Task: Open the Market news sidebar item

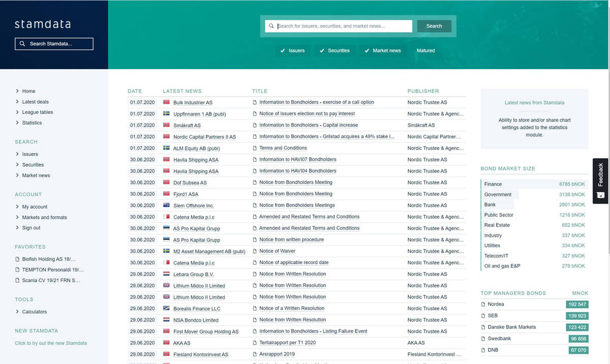Action: click(x=36, y=175)
